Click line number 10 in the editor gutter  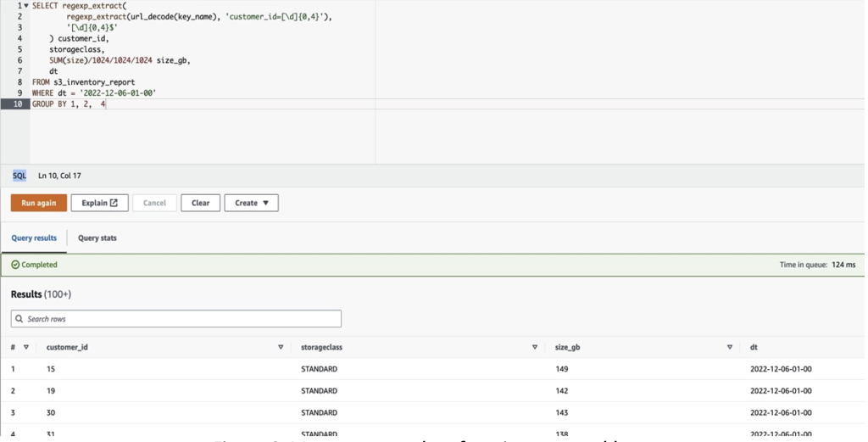point(18,104)
